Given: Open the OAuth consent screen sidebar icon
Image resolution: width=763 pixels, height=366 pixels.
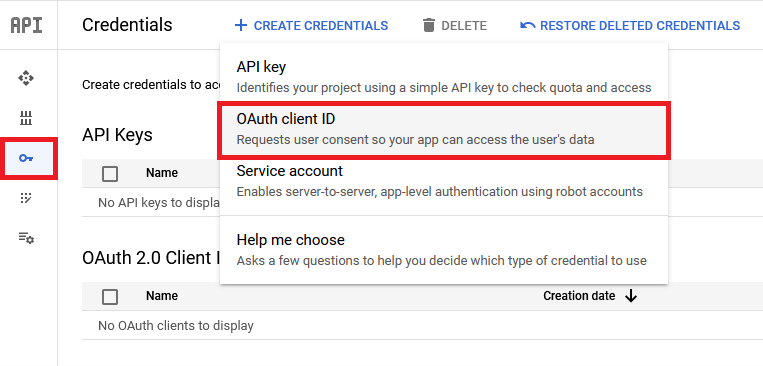Looking at the screenshot, I should (26, 198).
